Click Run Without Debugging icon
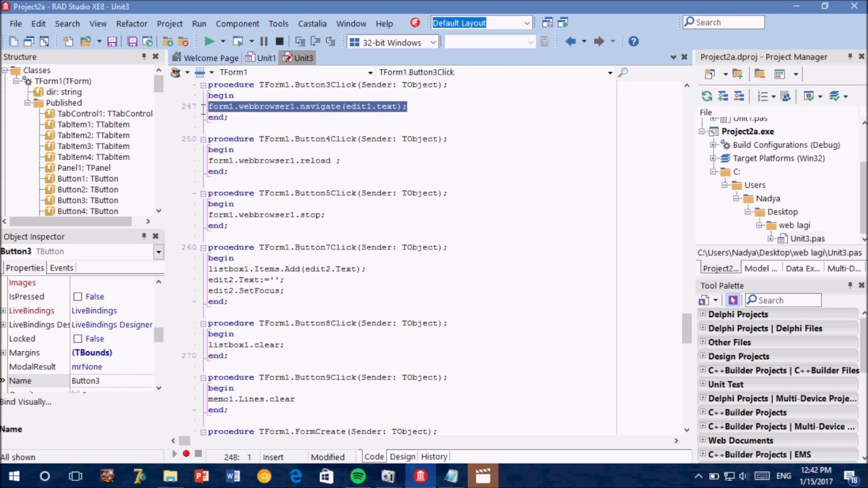This screenshot has width=868, height=488. (238, 41)
